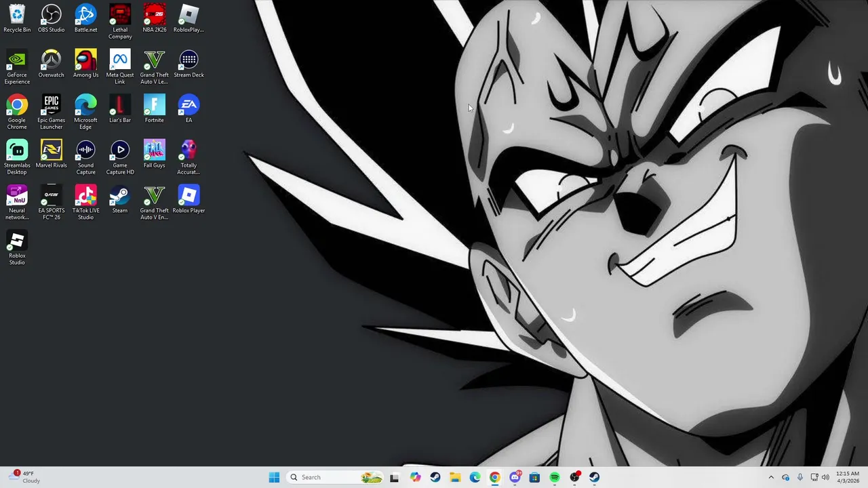Select the Neural network... desktop shortcut
This screenshot has width=868, height=488.
click(17, 203)
